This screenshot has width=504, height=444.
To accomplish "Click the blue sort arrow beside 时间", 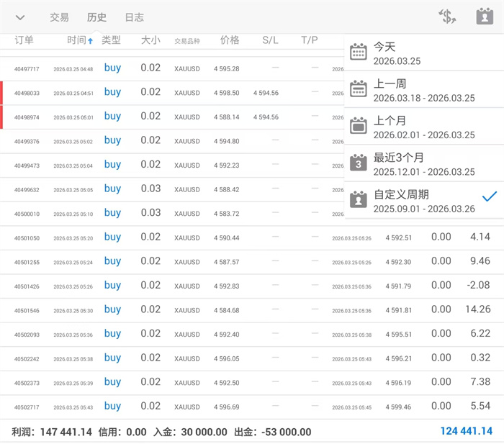I will (90, 41).
